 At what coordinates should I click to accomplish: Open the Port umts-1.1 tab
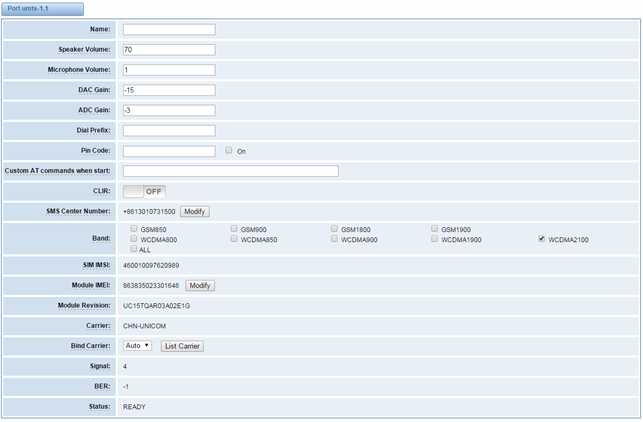point(43,9)
